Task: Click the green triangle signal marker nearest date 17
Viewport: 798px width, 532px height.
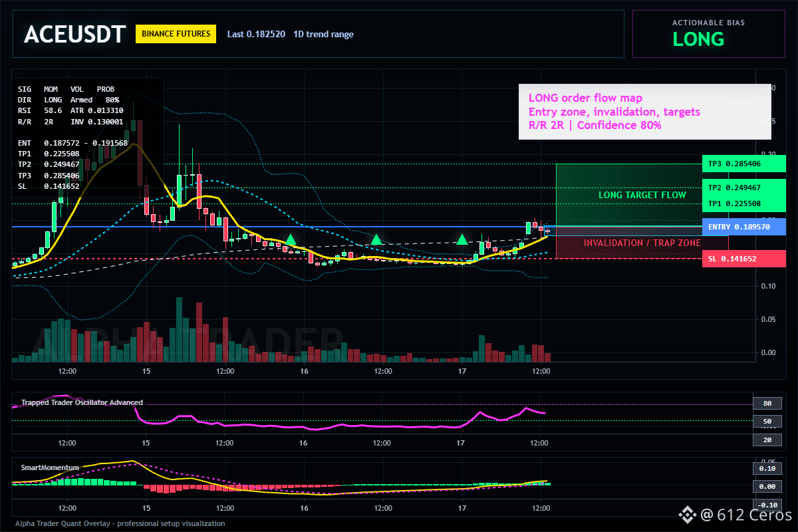Action: (x=462, y=239)
